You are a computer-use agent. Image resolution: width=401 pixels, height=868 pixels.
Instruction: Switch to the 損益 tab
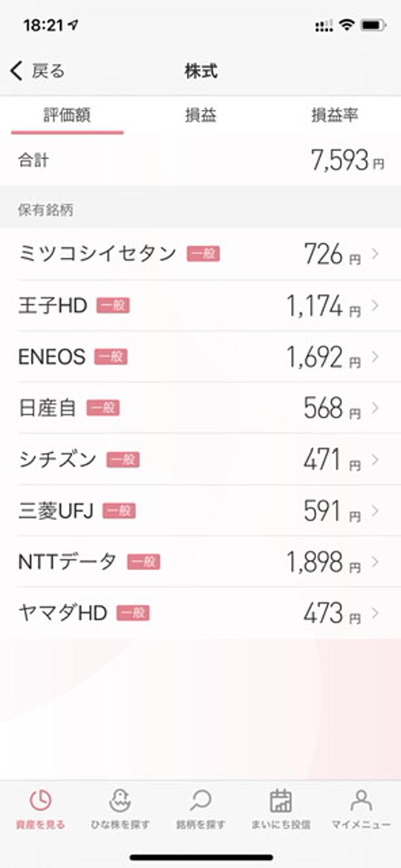click(x=200, y=115)
